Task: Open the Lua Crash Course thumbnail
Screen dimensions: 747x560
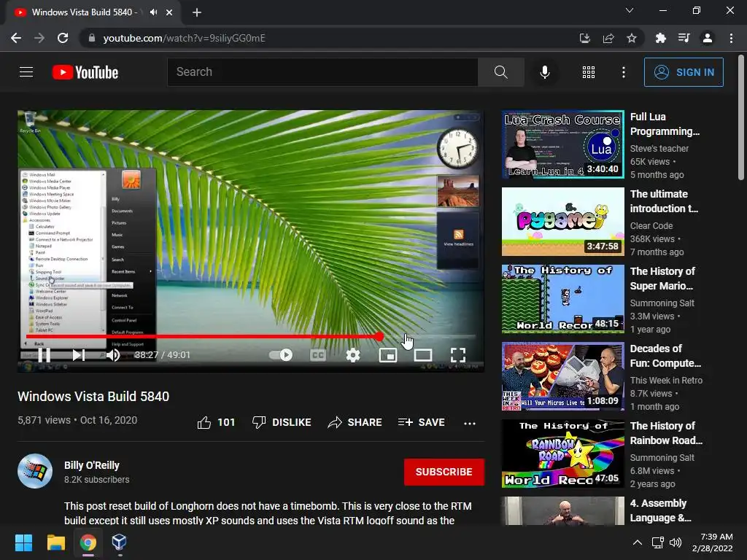Action: tap(562, 144)
